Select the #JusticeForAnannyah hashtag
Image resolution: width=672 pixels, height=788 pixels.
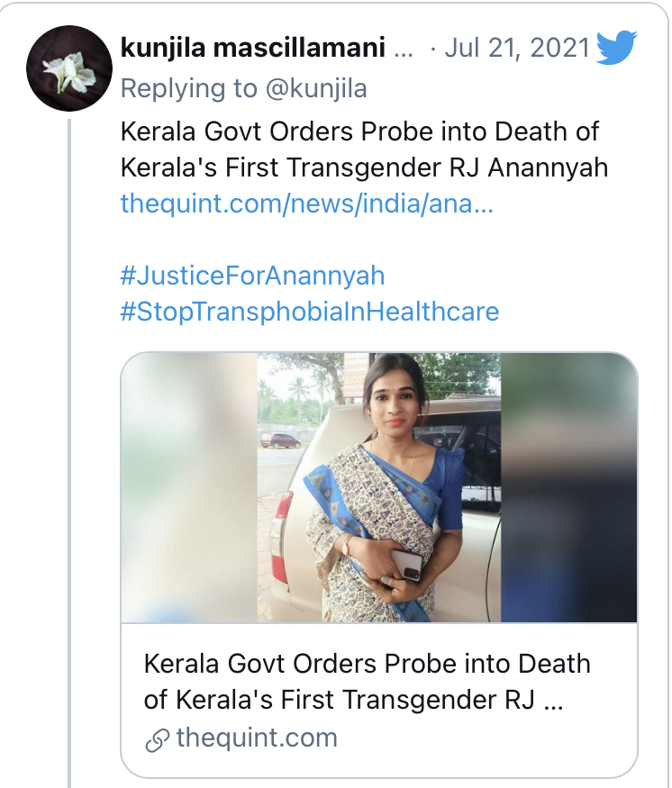253,276
